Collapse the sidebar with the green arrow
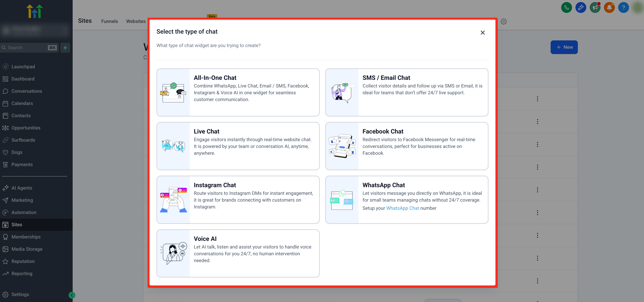The width and height of the screenshot is (644, 302). click(x=72, y=295)
